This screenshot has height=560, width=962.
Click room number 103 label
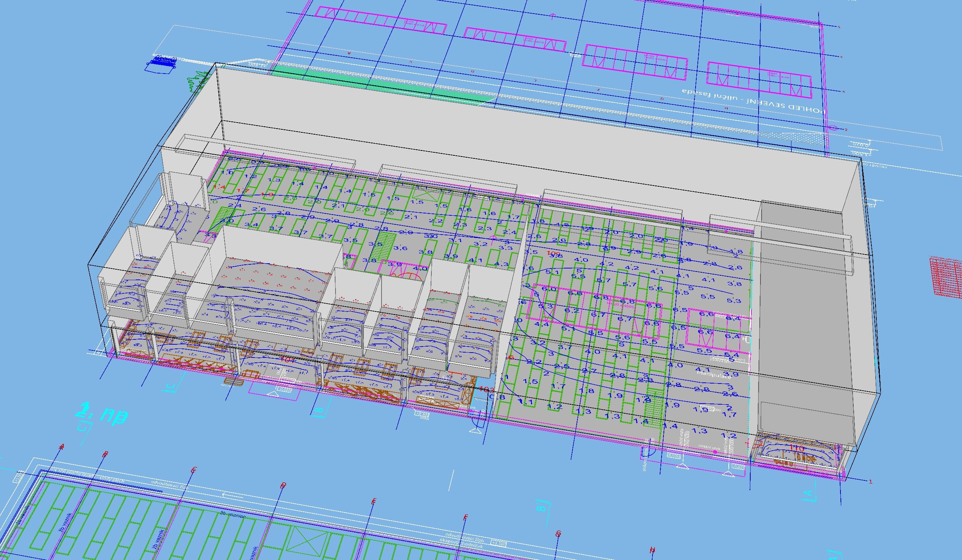(486, 390)
